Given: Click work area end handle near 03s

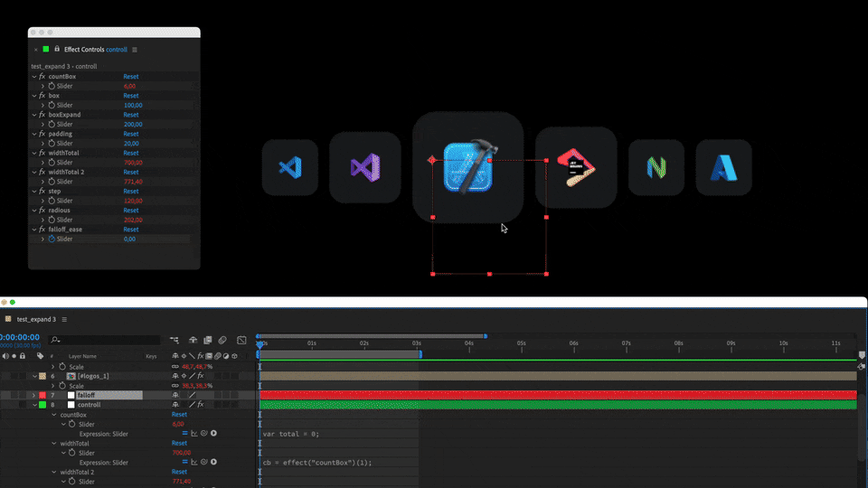Looking at the screenshot, I should coord(420,354).
